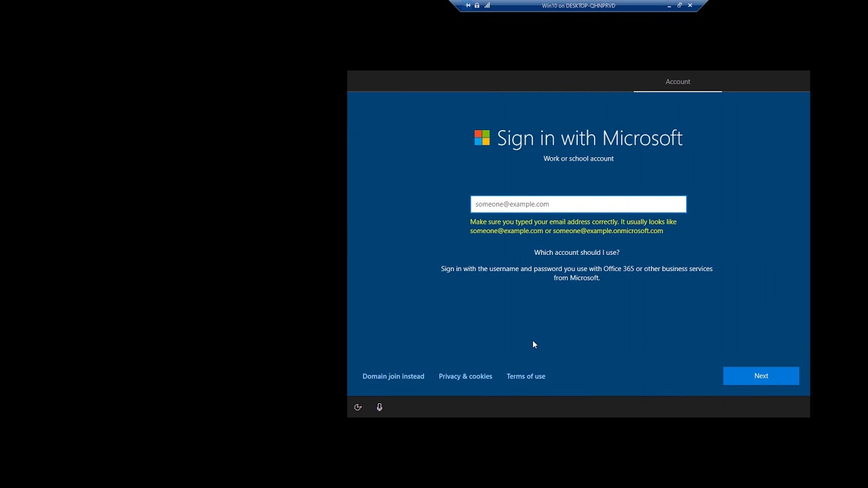The height and width of the screenshot is (488, 868).
Task: Open the Domain join instead link
Action: tap(393, 376)
